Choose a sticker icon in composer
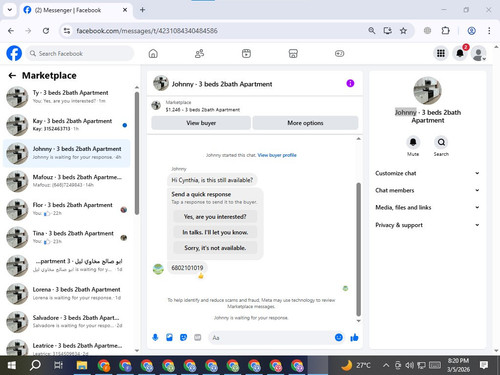Viewport: 500px width, 375px height. 183,338
